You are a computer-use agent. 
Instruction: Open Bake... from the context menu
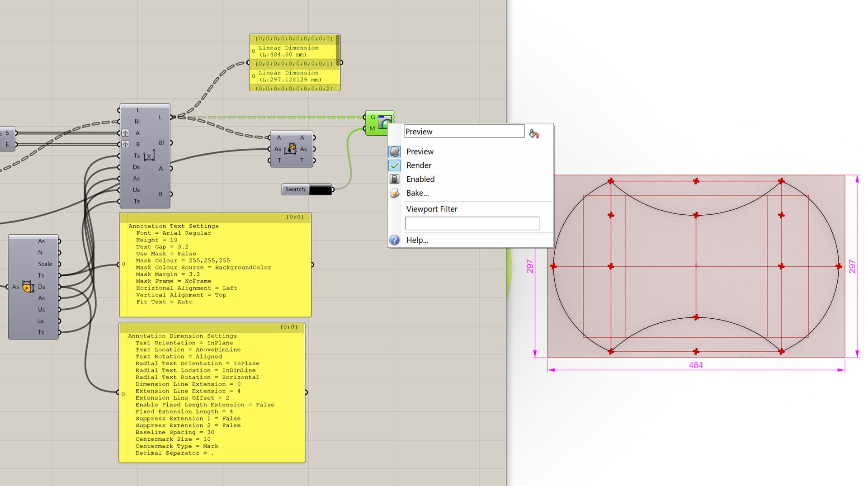418,193
